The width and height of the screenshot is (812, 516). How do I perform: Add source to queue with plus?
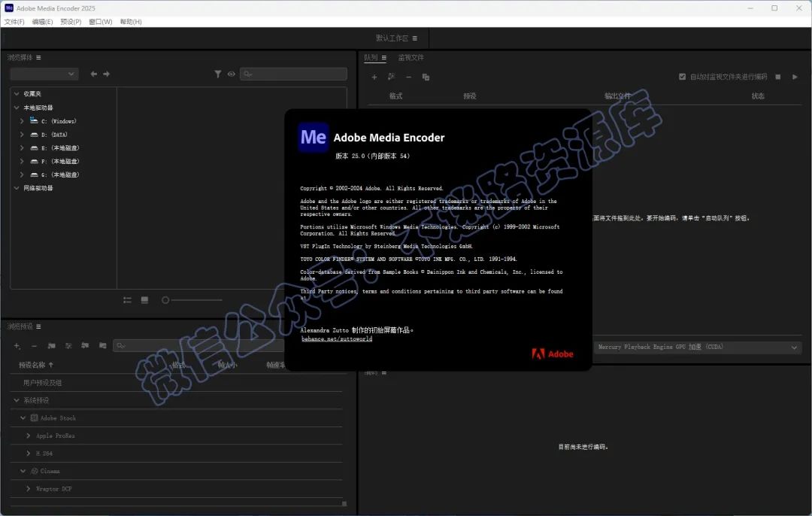[374, 77]
